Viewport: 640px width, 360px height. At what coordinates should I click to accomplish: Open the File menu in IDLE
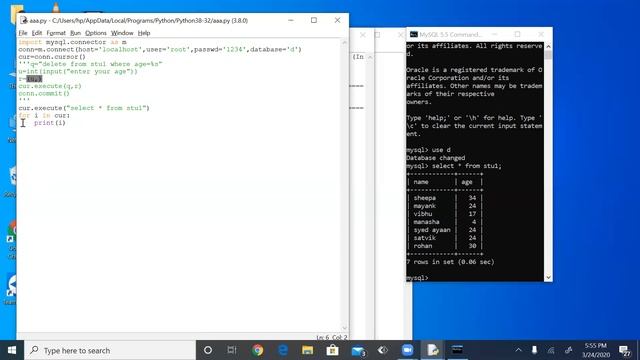(23, 33)
